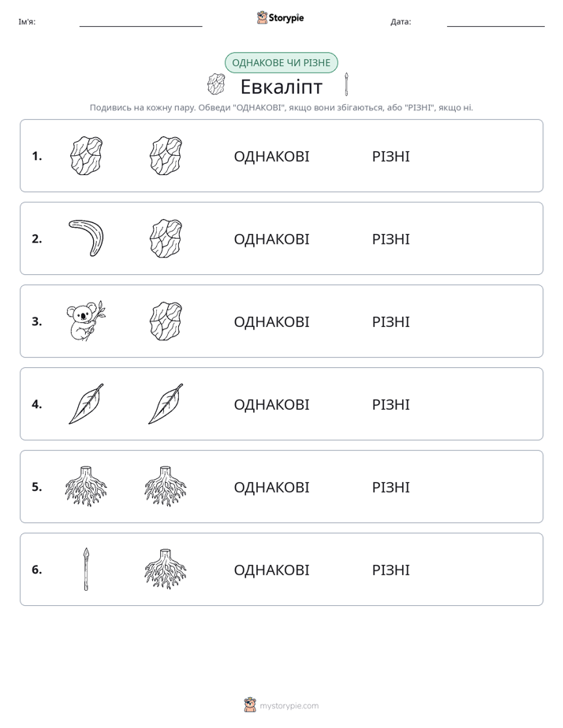Select РІЗНІ for pair 3

[390, 321]
